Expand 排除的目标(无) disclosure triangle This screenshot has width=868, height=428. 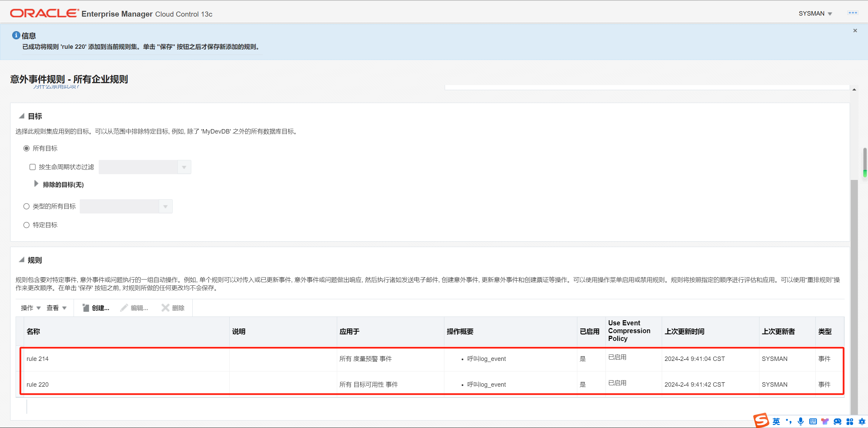(36, 184)
